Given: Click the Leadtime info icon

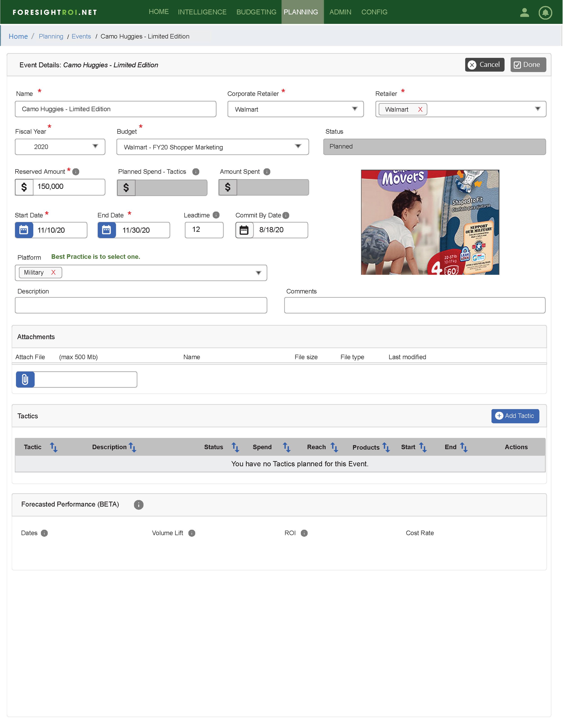Looking at the screenshot, I should click(216, 215).
